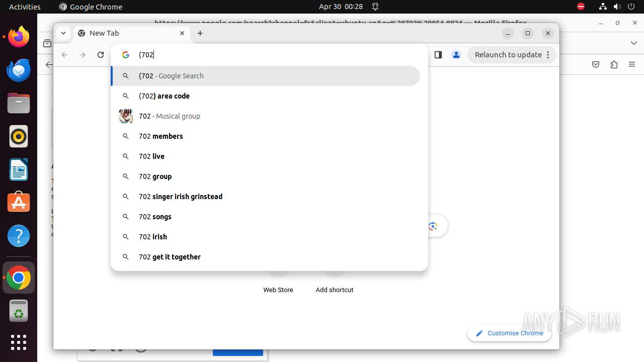Viewport: 644px width, 362px height.
Task: Open Activities overview
Action: pyautogui.click(x=25, y=7)
